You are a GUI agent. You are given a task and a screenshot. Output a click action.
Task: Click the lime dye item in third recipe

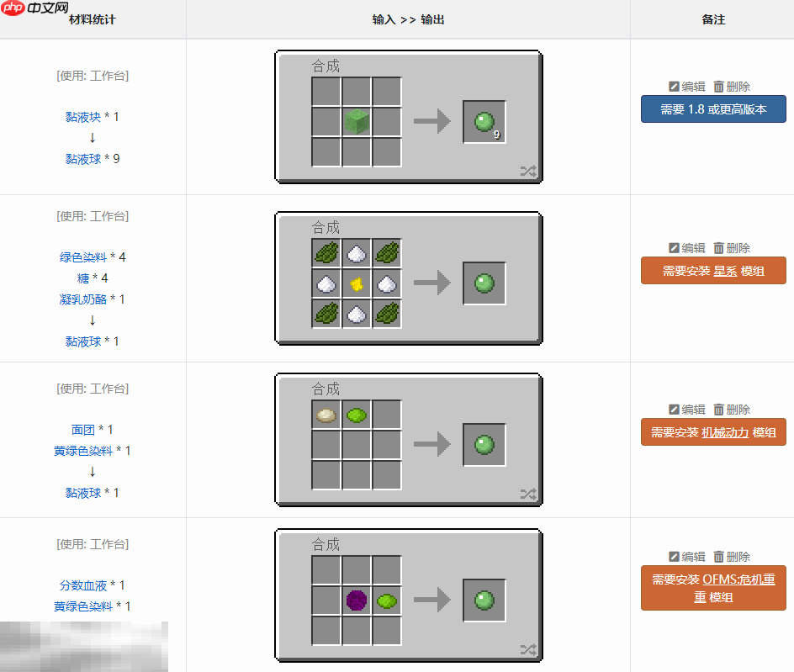click(357, 415)
